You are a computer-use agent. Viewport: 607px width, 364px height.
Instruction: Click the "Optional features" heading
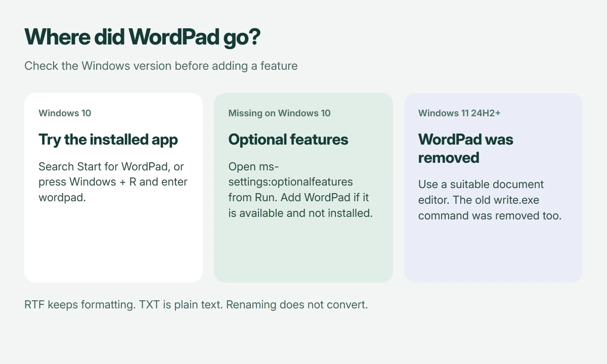click(288, 140)
